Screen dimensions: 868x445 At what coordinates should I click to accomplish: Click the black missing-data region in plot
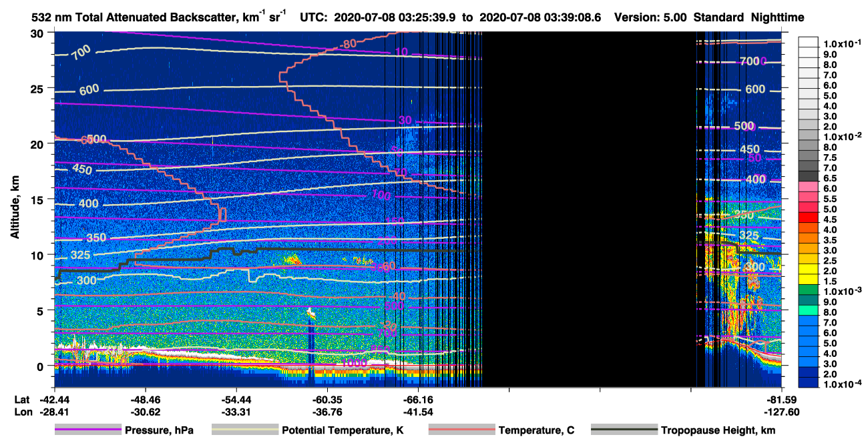588,209
